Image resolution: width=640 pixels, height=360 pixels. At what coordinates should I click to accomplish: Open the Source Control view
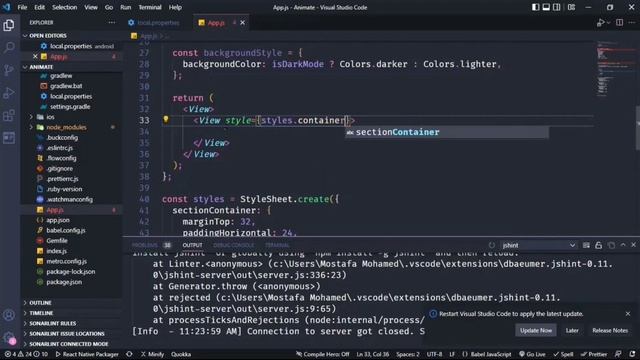pyautogui.click(x=9, y=70)
